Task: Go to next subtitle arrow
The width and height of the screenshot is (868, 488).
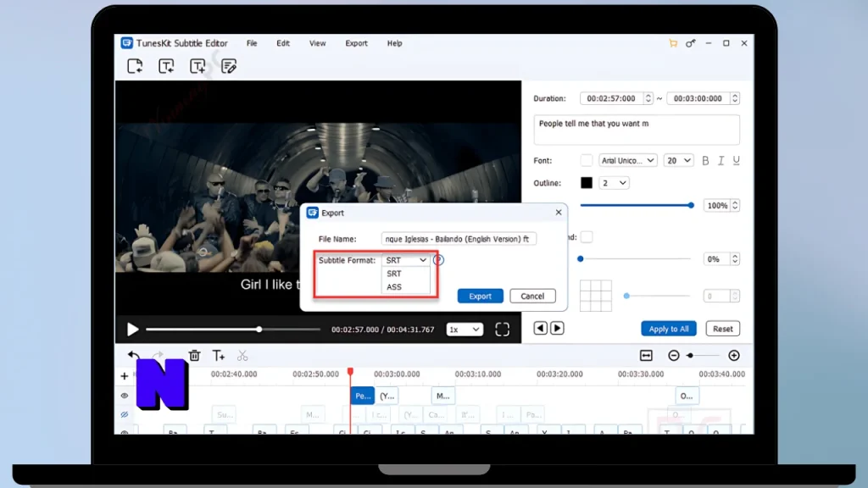Action: pos(558,328)
